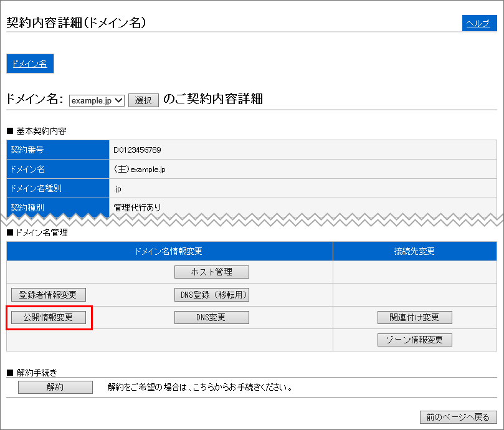Click the ゾーン情報変更 button

415,340
